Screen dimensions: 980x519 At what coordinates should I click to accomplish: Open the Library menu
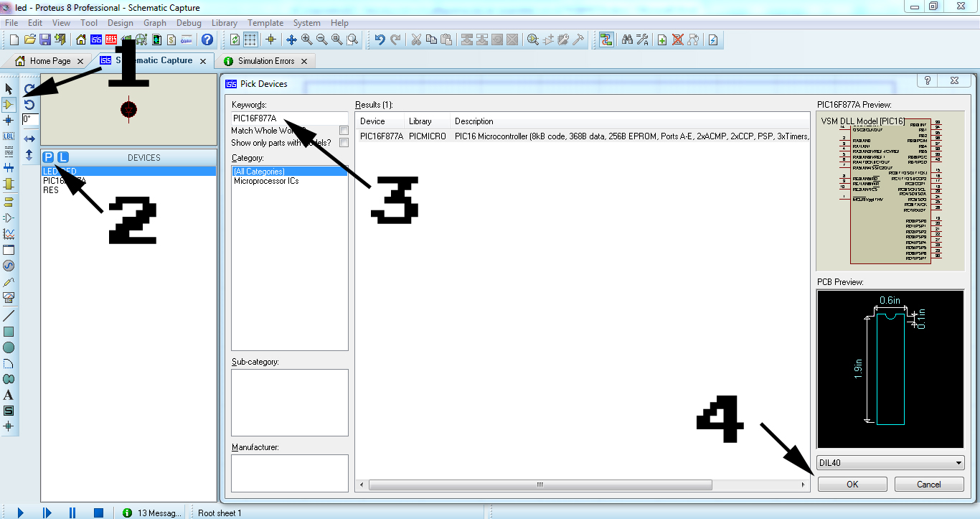(x=225, y=23)
